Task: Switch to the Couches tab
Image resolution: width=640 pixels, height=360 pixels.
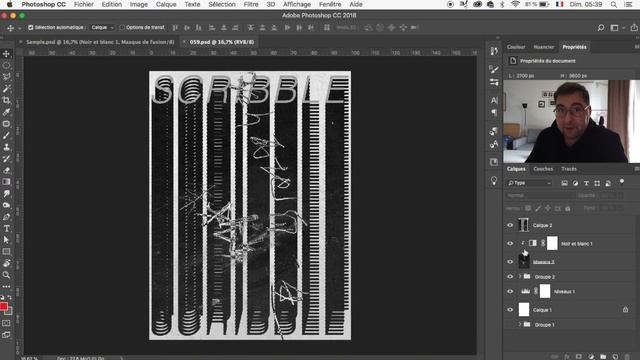Action: point(543,169)
